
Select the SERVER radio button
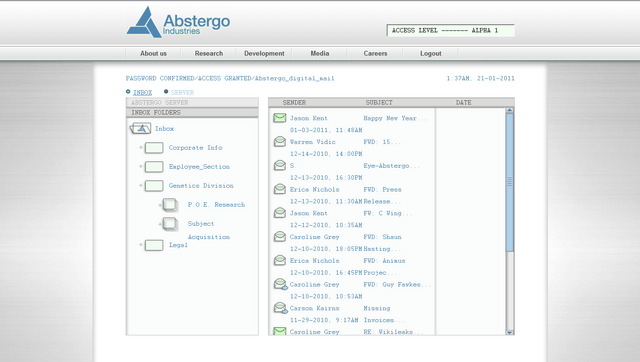coord(166,92)
